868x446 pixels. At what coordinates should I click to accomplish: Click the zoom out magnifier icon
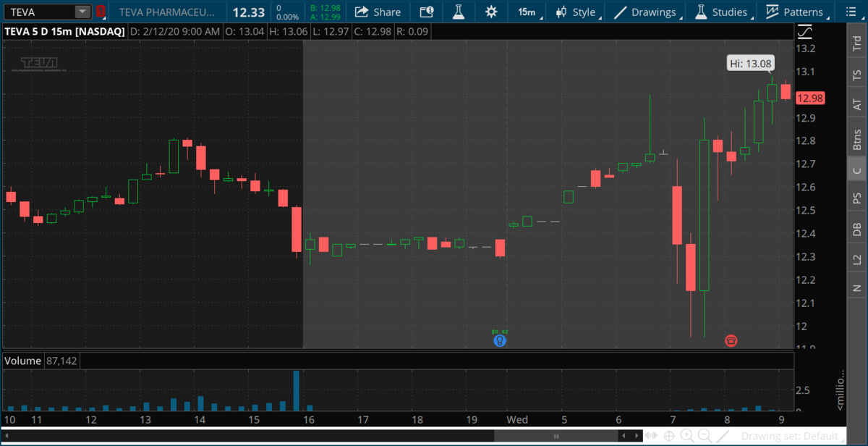click(705, 437)
